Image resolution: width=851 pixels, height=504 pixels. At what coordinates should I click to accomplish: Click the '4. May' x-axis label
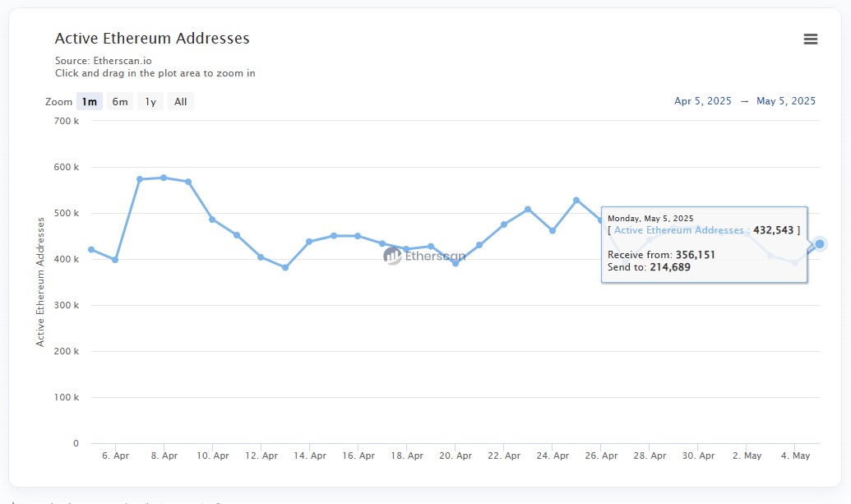(x=796, y=455)
